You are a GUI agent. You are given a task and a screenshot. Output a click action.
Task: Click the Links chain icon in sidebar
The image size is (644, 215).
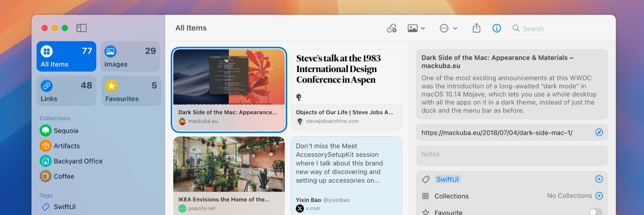(47, 86)
